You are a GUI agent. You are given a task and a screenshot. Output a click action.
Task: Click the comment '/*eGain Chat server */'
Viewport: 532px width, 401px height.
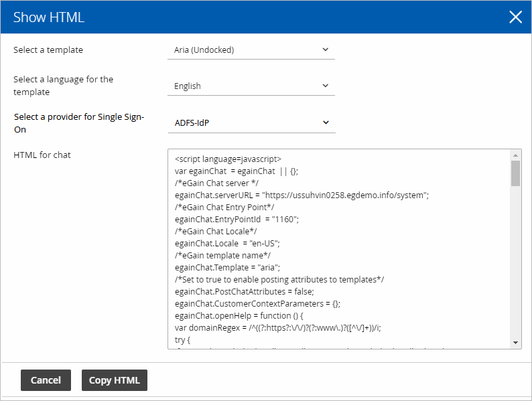pos(216,183)
